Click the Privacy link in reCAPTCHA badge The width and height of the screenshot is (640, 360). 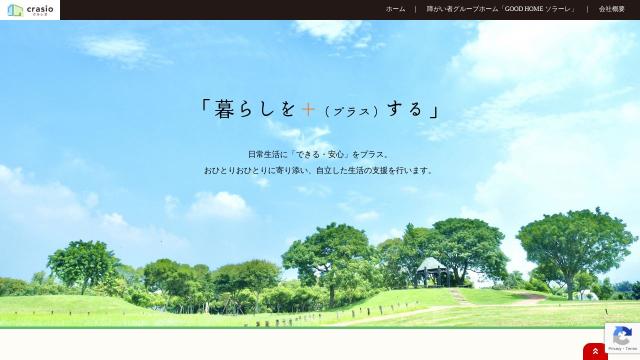click(x=615, y=349)
